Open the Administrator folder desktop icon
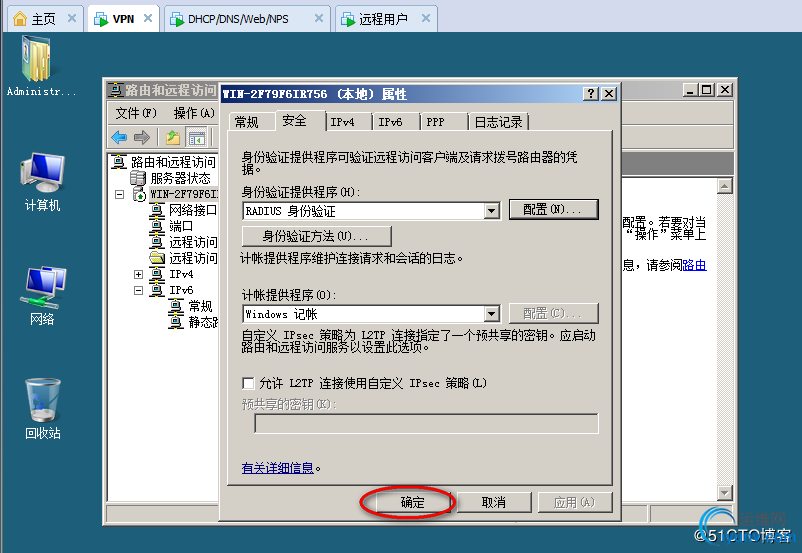This screenshot has width=802, height=553. coord(37,60)
